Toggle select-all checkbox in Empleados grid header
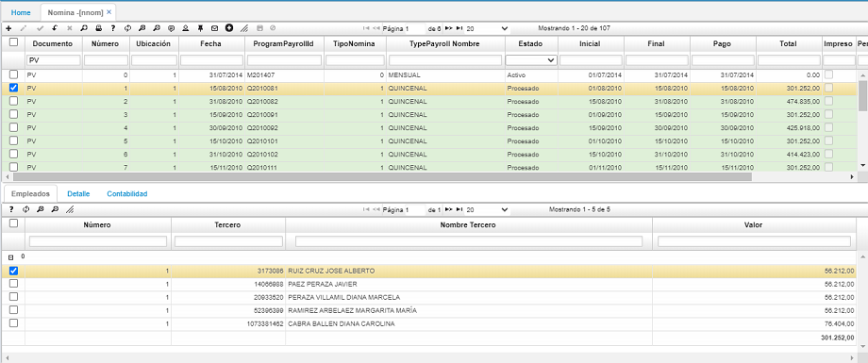 point(13,223)
